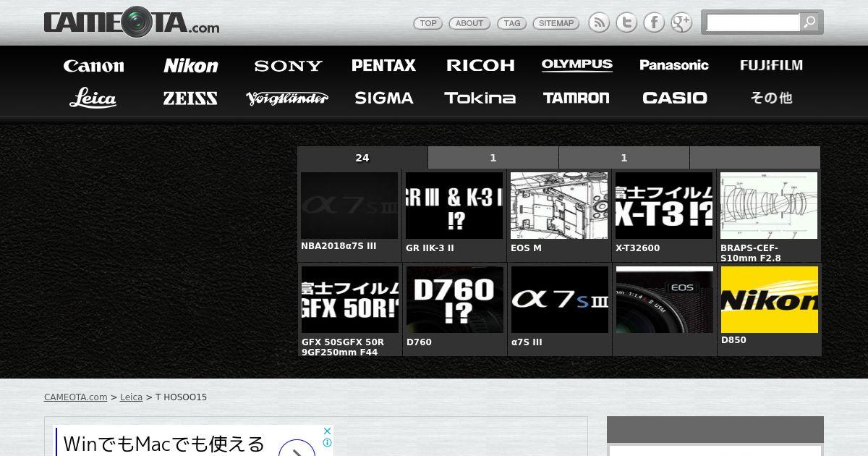This screenshot has height=456, width=868.
Task: Open the Leica brand logo
Action: (x=93, y=98)
